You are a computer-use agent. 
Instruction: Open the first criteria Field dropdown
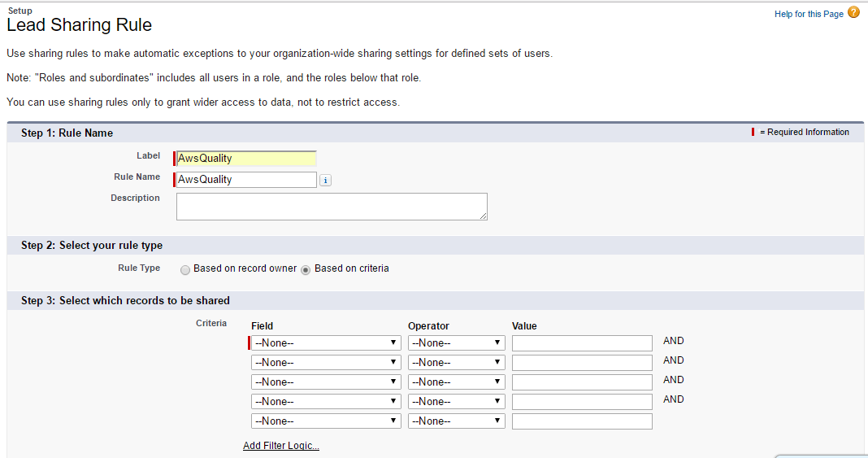[326, 342]
